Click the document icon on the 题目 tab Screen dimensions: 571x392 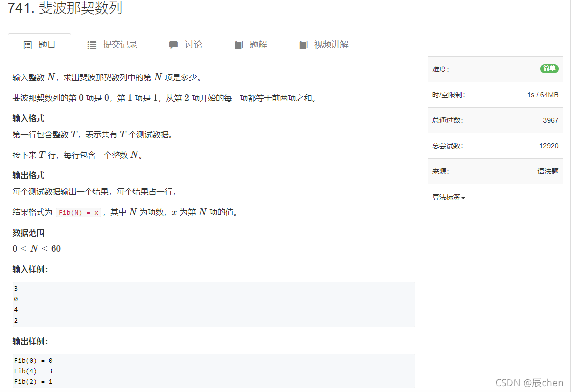[27, 44]
